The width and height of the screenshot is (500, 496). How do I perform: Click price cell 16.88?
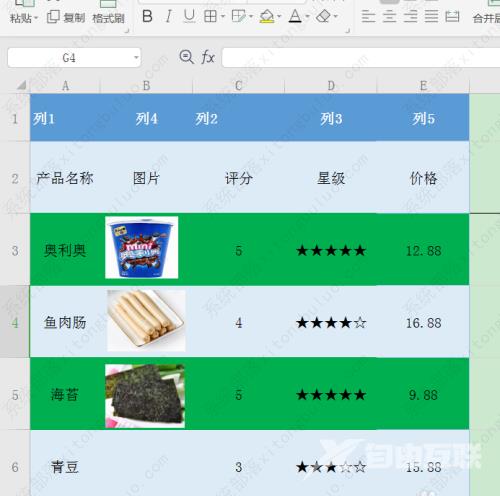point(423,322)
